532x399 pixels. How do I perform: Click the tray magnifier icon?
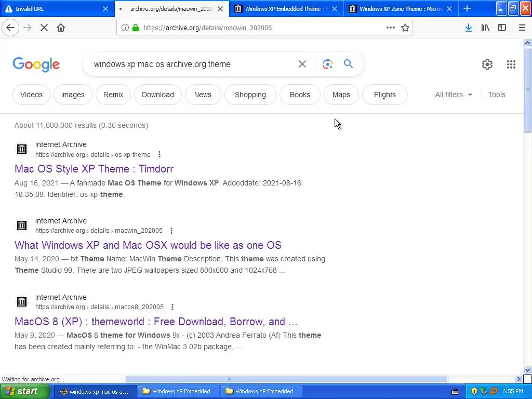[x=494, y=391]
